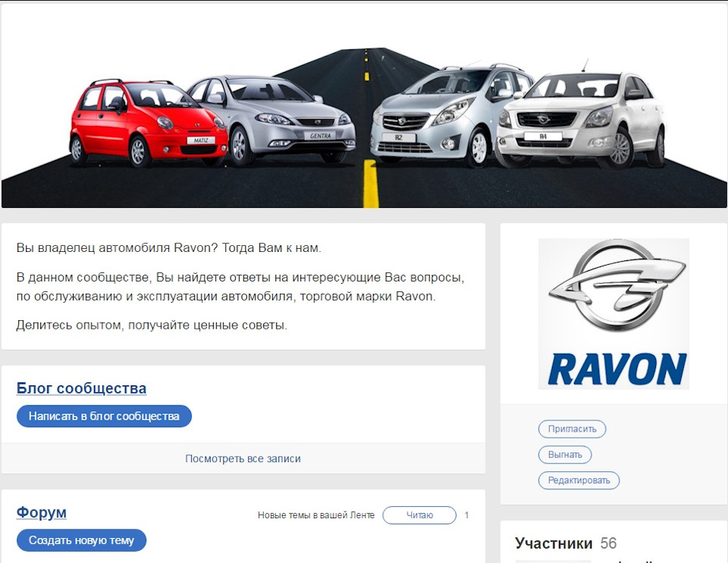Click Создать новую тему button
This screenshot has height=563, width=728.
pos(82,540)
